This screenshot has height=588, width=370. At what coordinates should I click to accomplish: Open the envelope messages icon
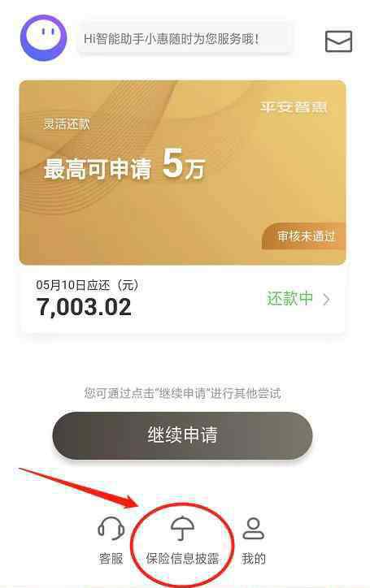point(338,41)
